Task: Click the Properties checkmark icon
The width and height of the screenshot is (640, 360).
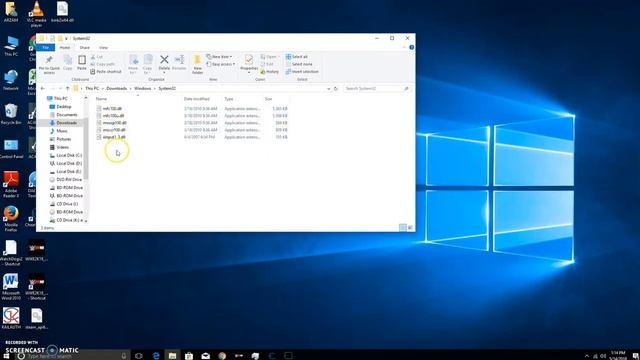Action: [249, 60]
